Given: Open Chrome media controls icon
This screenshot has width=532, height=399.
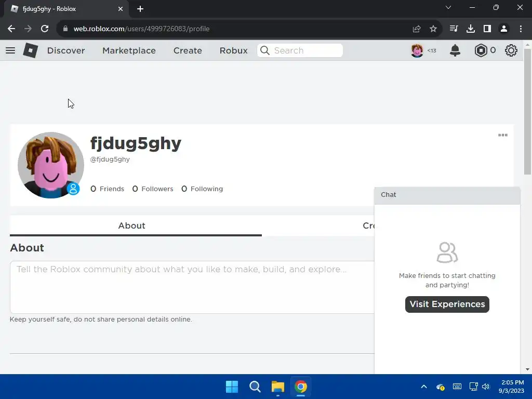Looking at the screenshot, I should point(454,29).
